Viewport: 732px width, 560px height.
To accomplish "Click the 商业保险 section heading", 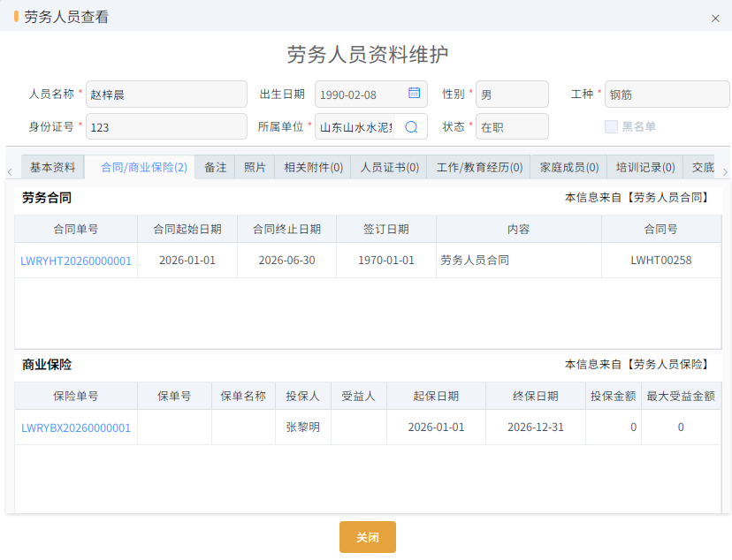I will click(x=47, y=365).
